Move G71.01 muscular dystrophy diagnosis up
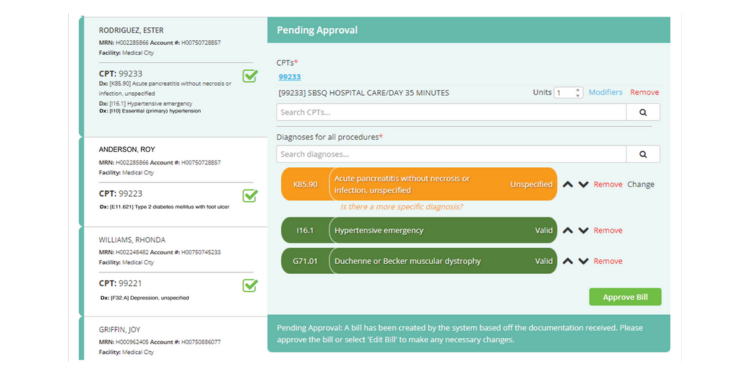Screen dimensions: 750x375 pyautogui.click(x=568, y=261)
